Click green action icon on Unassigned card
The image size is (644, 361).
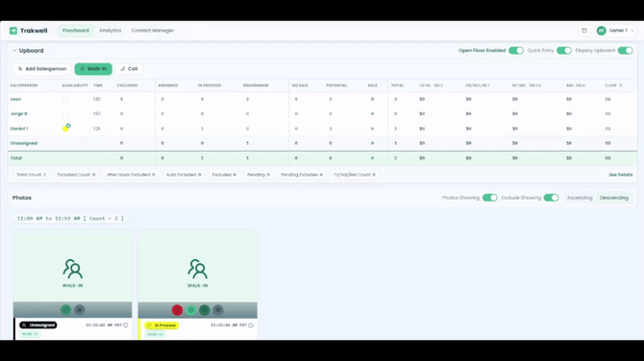tap(65, 310)
